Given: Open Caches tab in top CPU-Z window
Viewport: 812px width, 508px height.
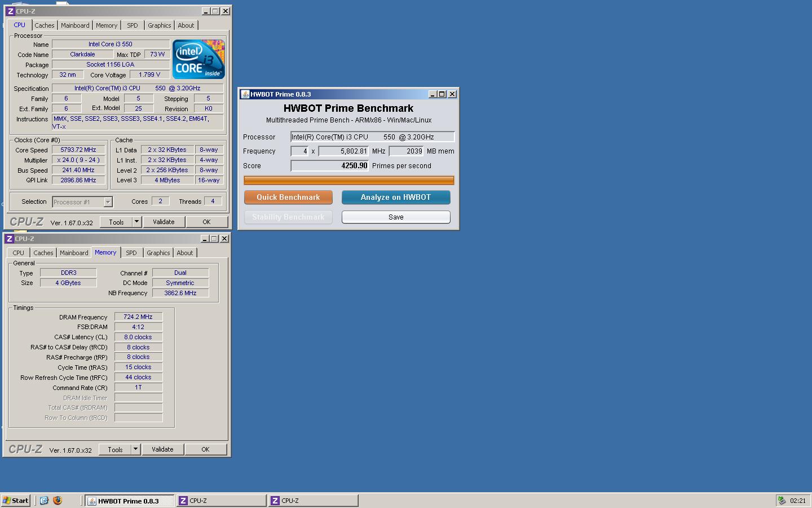Looking at the screenshot, I should (x=45, y=25).
